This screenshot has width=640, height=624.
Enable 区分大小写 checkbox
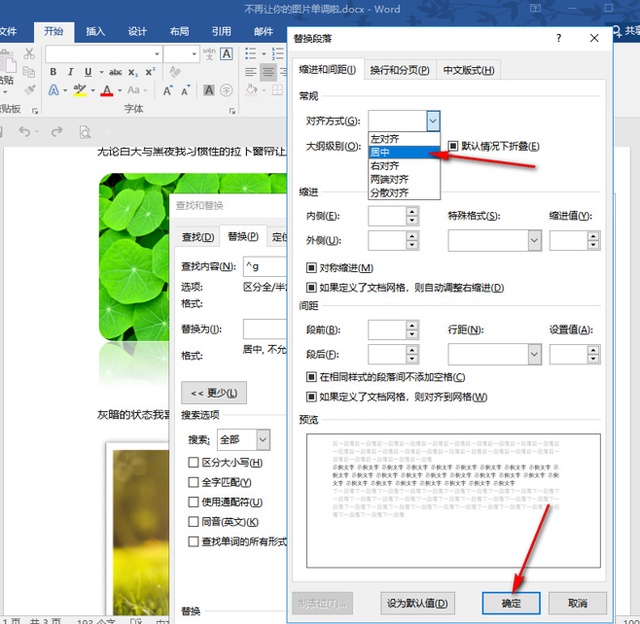(x=193, y=462)
